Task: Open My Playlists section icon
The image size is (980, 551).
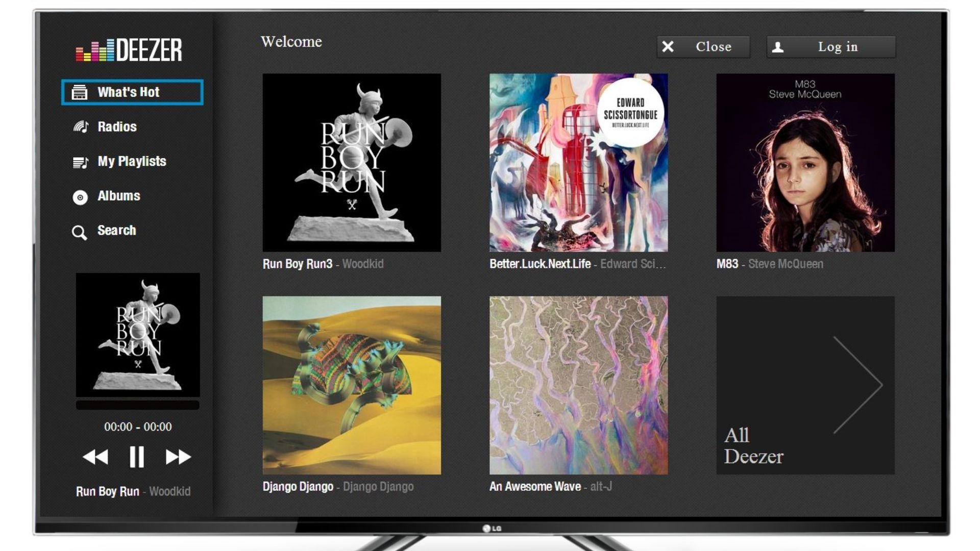Action: tap(79, 161)
